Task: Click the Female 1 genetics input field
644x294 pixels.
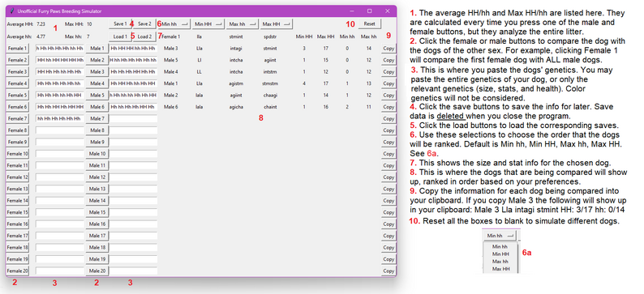Action: tap(59, 49)
